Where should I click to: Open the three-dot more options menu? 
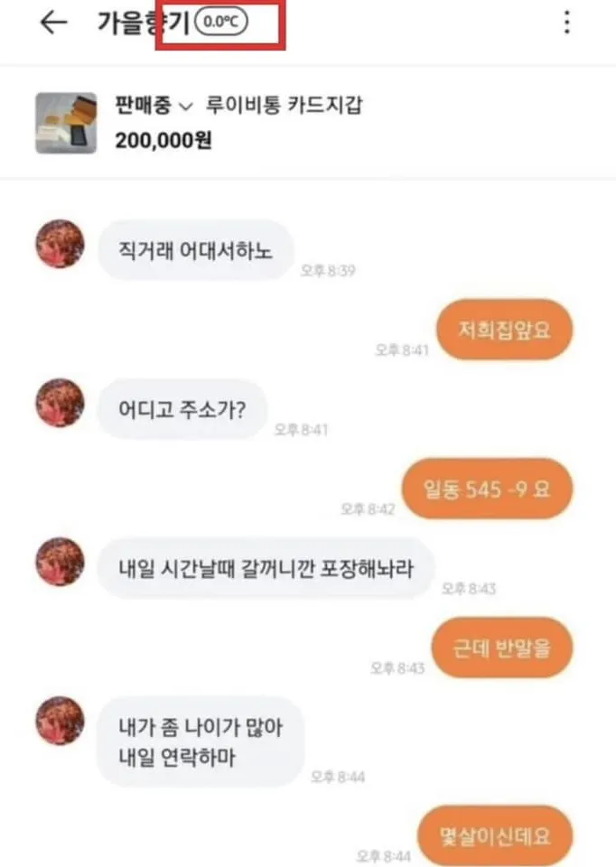tap(566, 23)
